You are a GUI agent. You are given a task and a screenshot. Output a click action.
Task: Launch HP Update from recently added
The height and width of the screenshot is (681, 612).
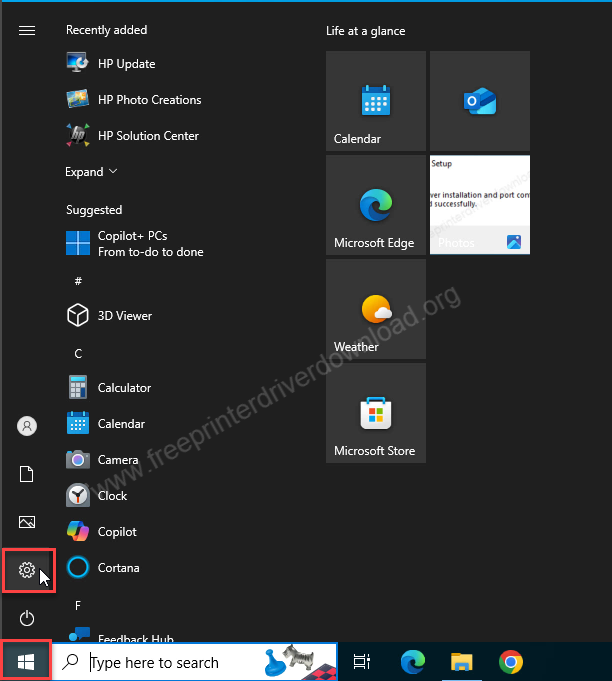point(111,63)
